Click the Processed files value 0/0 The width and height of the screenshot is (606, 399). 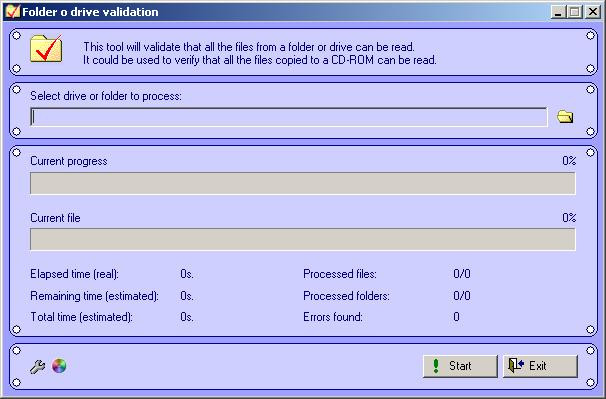click(462, 274)
